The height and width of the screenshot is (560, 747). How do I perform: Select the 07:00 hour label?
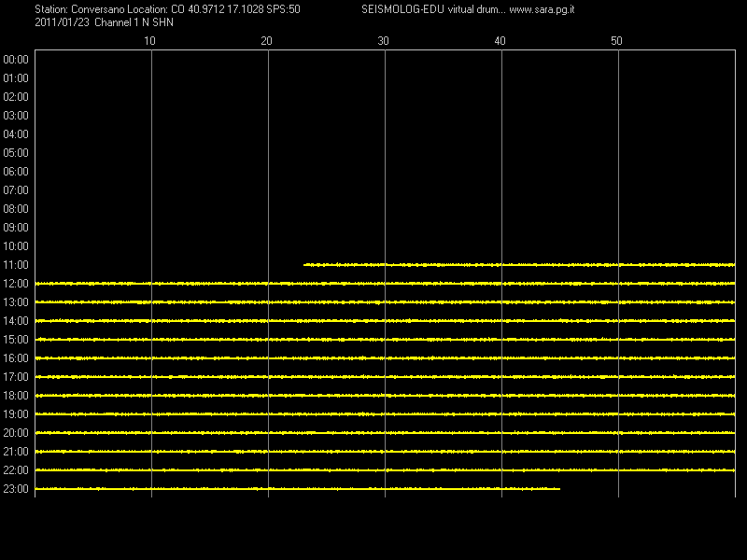(x=16, y=190)
